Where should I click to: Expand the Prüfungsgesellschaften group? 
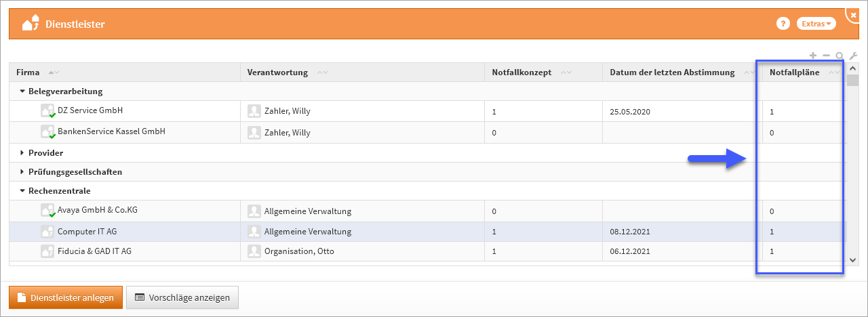click(x=22, y=172)
